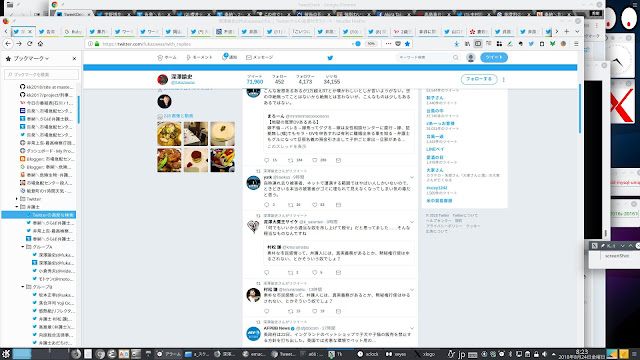Open Twitter メッセージ

(260, 58)
